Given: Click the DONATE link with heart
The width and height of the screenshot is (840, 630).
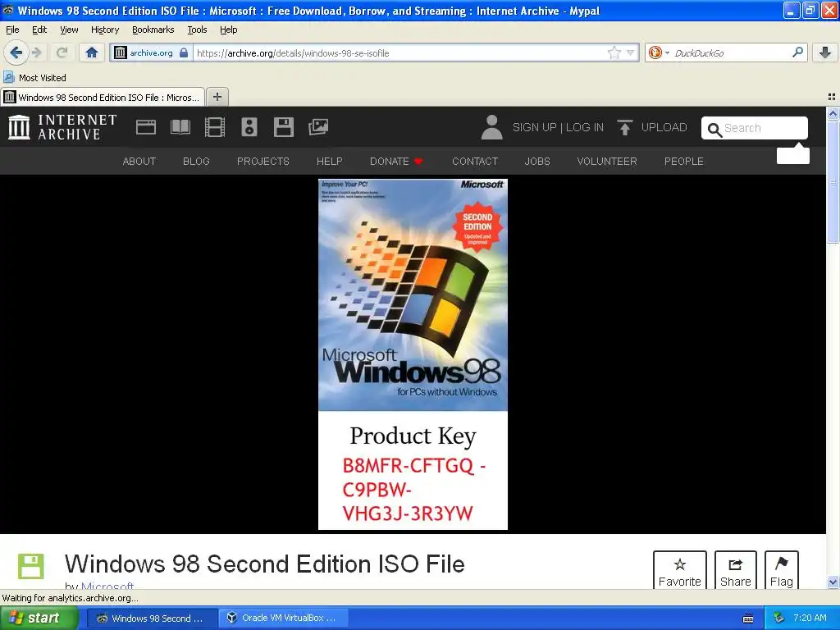Looking at the screenshot, I should [396, 162].
